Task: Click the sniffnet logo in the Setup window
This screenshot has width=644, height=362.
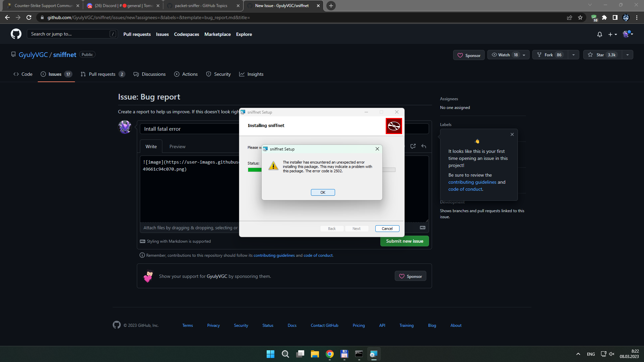Action: 394,126
